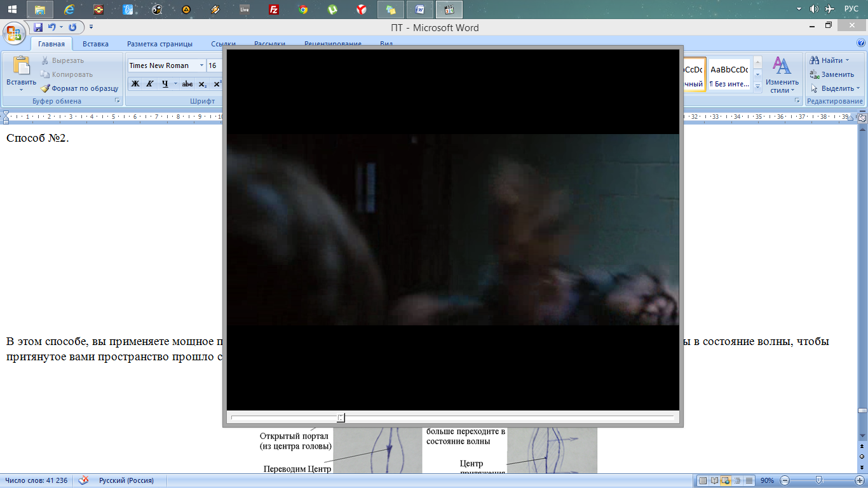Screen dimensions: 868x488
Task: Click the taskbar volume speaker icon
Action: [x=814, y=9]
